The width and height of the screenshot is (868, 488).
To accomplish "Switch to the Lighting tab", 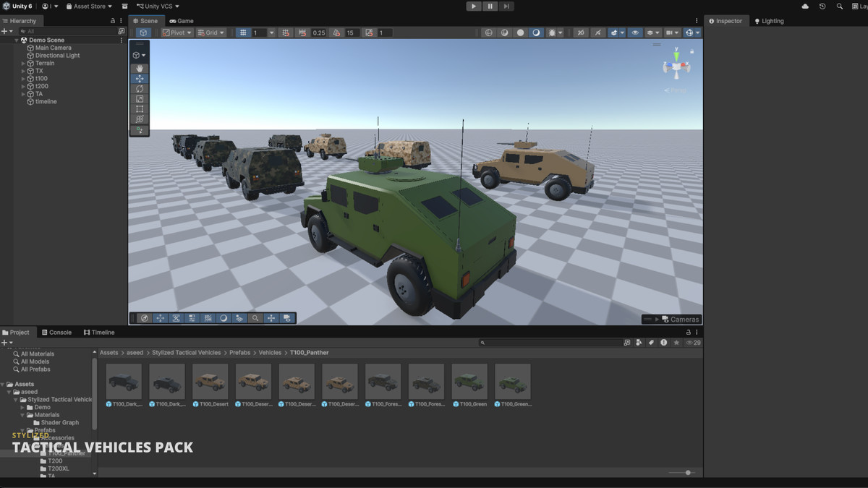I will [768, 21].
